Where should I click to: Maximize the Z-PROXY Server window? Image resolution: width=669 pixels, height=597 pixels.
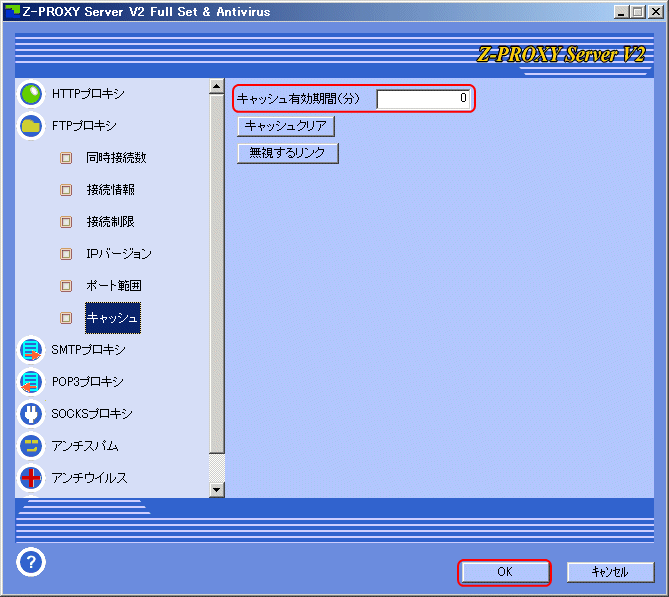click(x=637, y=12)
